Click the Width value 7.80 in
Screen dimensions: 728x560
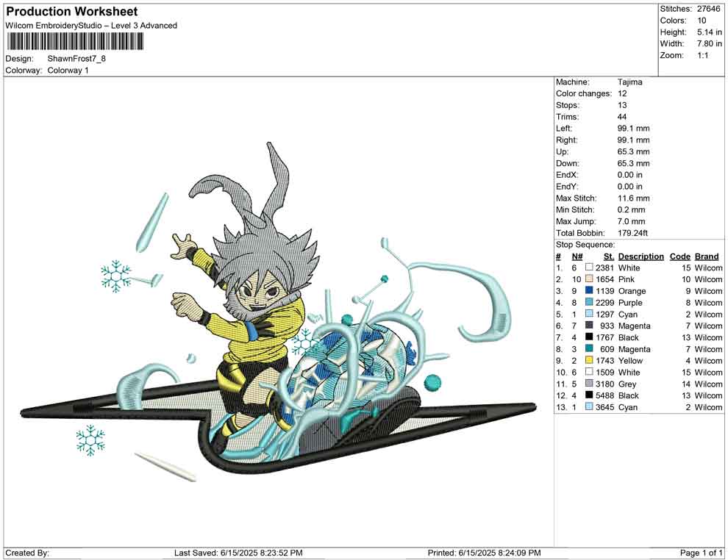(x=710, y=43)
